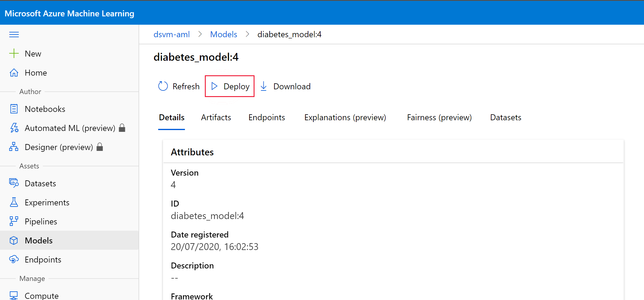Viewport: 644px width, 300px height.
Task: Toggle the hamburger navigation menu
Action: (x=14, y=35)
